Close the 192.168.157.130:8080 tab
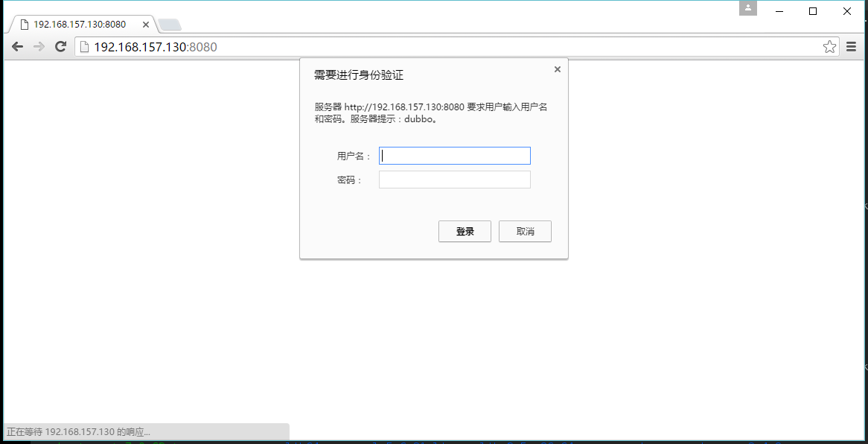The image size is (868, 444). [x=146, y=23]
